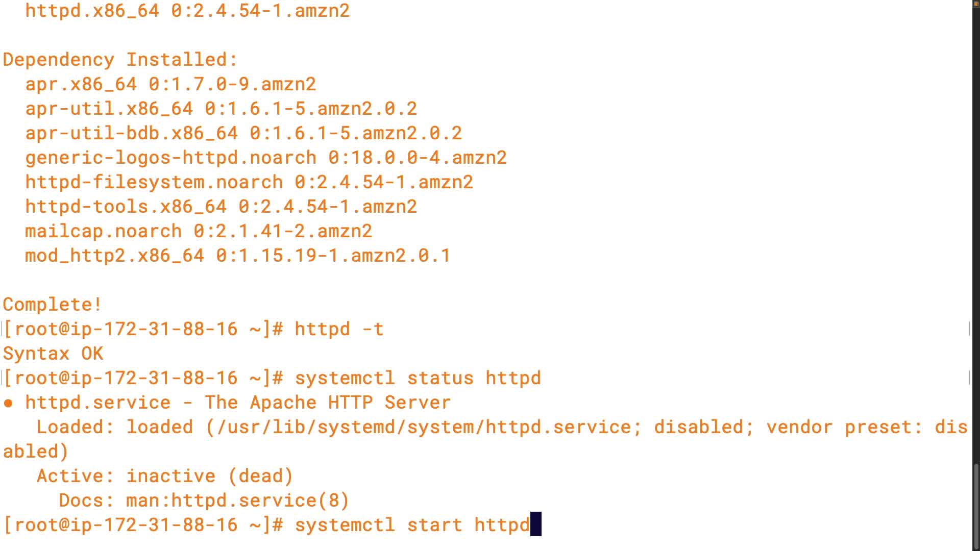Screen dimensions: 980x551
Task: Click the "Syntax OK" output text
Action: [x=53, y=354]
